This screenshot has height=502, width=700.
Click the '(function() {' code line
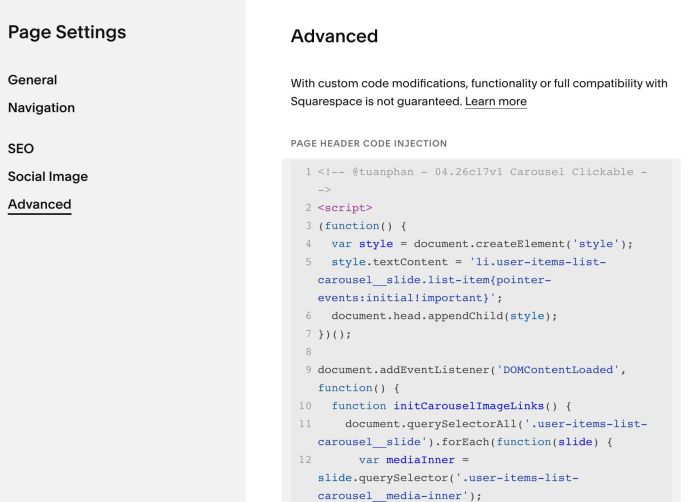(362, 226)
